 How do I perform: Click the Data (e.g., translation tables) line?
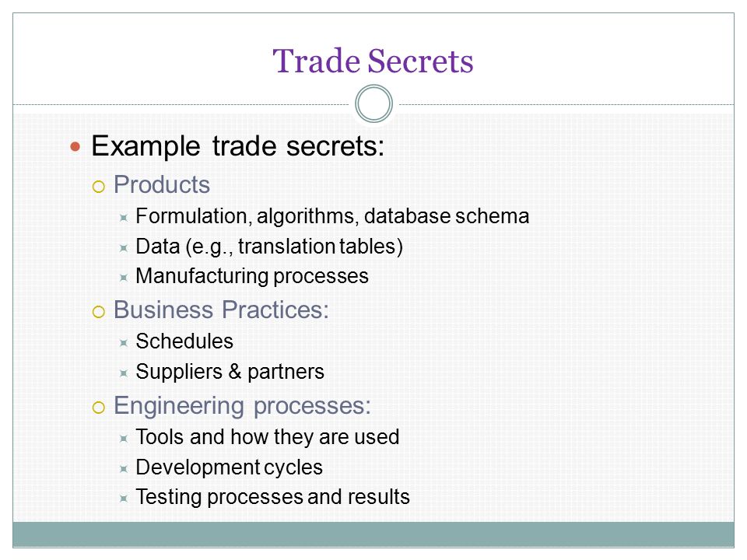tap(269, 247)
